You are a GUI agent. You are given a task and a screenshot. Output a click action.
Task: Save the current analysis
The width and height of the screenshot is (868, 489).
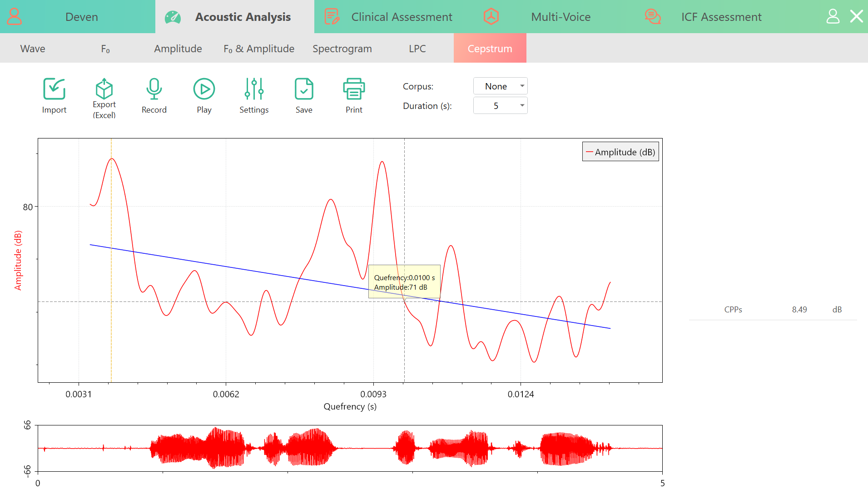click(304, 89)
